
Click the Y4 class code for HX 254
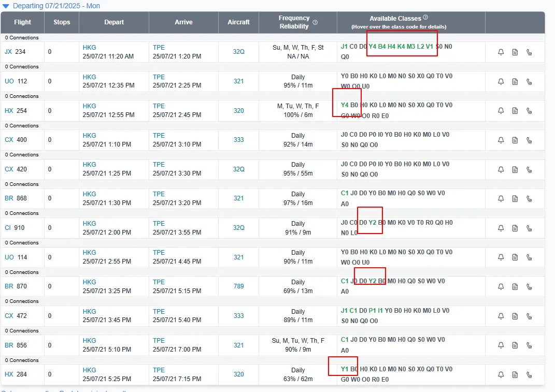click(345, 105)
